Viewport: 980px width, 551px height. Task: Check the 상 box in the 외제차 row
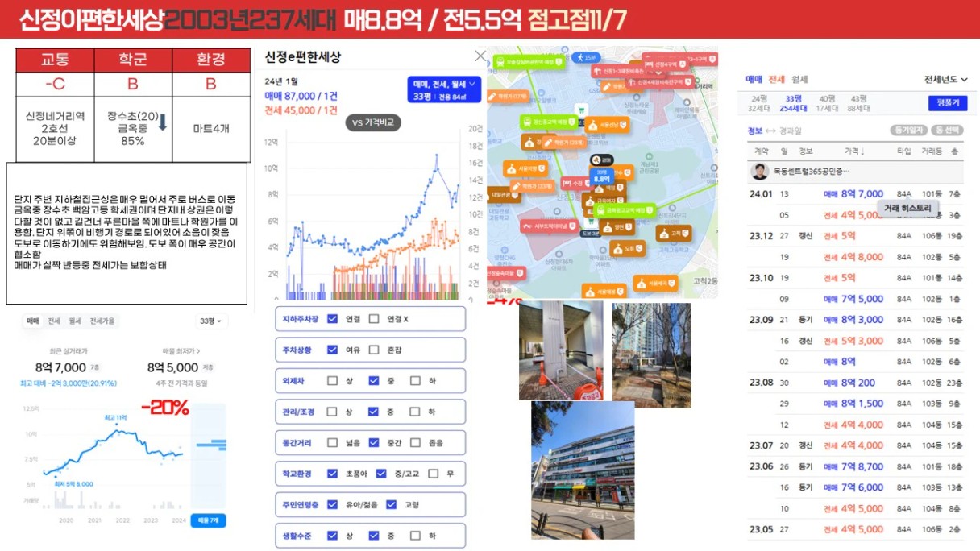pyautogui.click(x=333, y=380)
